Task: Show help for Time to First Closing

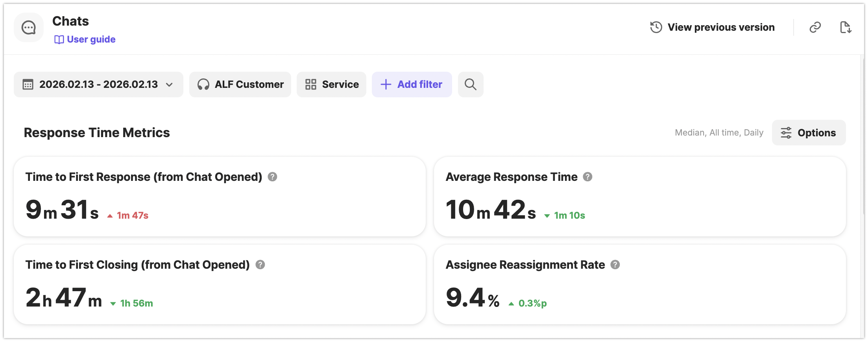Action: click(260, 265)
